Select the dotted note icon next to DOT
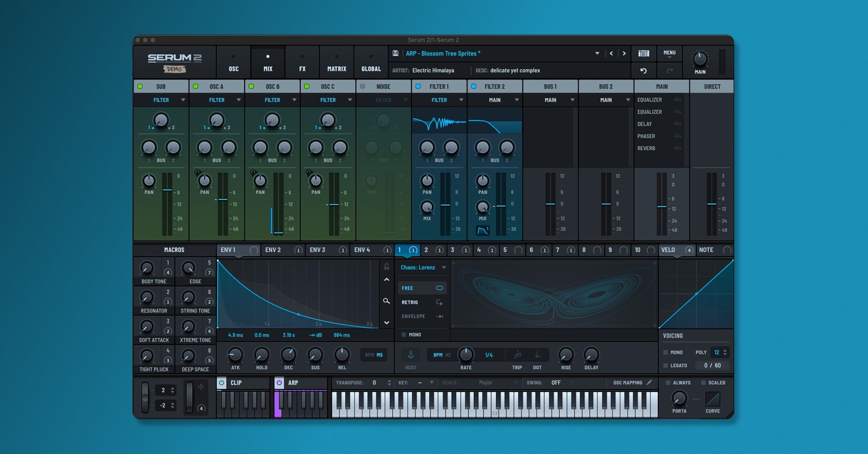This screenshot has height=454, width=868. click(x=537, y=355)
